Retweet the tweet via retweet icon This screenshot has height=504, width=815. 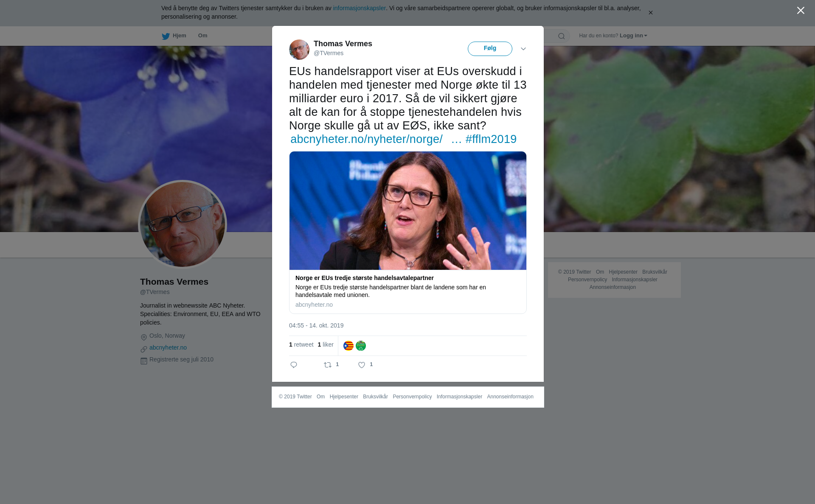(328, 365)
